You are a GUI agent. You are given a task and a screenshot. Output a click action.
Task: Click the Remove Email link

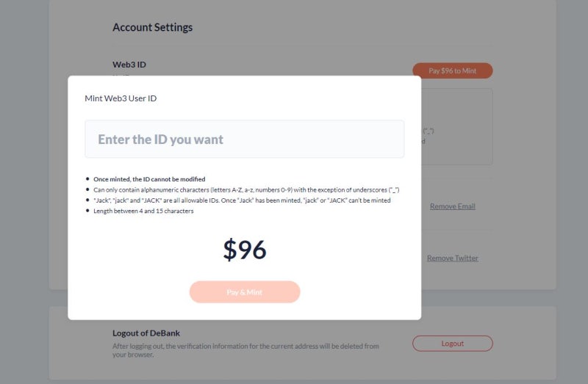click(x=452, y=206)
